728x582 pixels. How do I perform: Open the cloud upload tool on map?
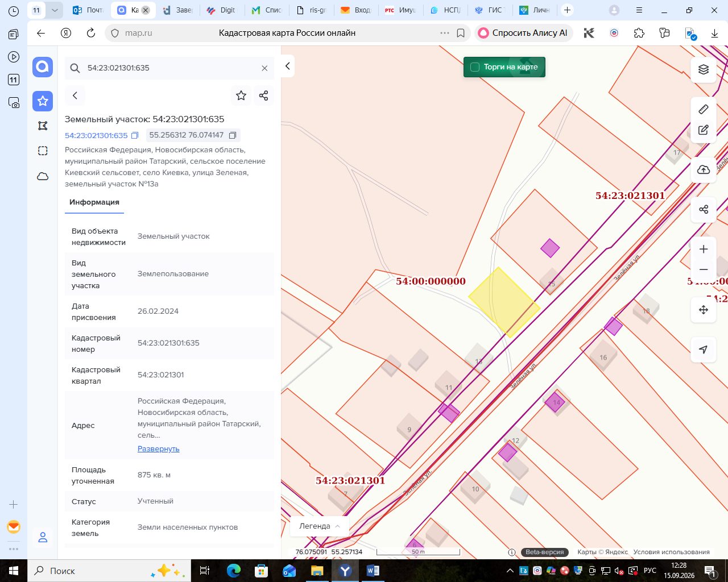pyautogui.click(x=704, y=169)
